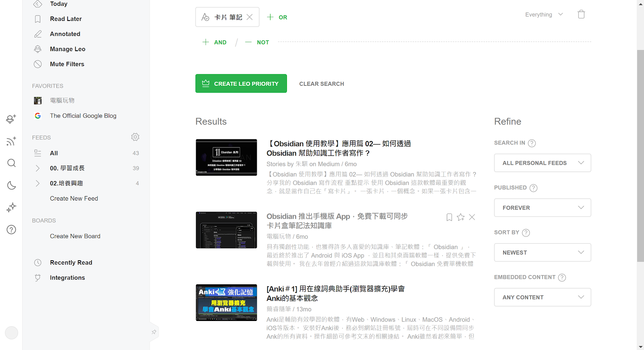
Task: Open the Forever published dropdown
Action: tap(543, 207)
